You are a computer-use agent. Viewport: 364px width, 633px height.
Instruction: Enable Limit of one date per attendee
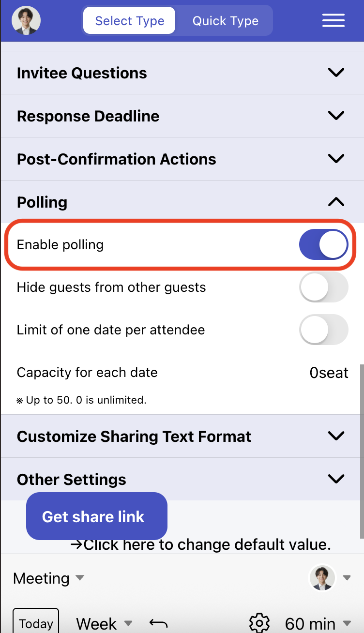pos(323,330)
